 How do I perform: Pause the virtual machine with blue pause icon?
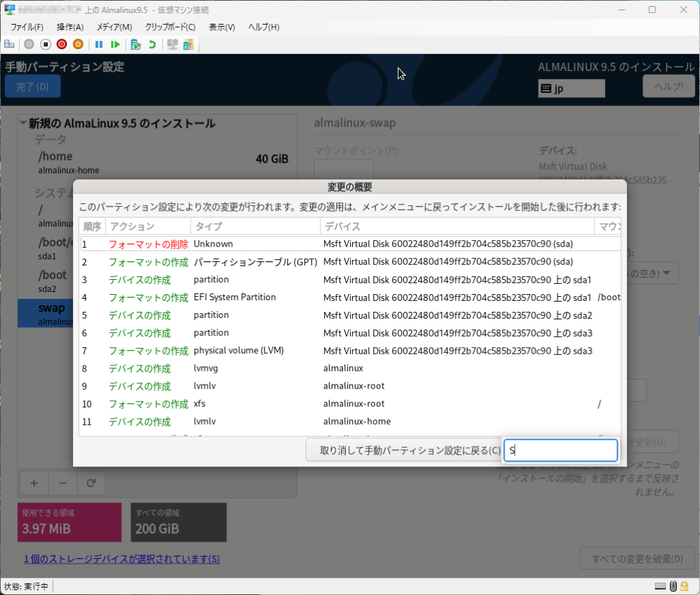[99, 44]
